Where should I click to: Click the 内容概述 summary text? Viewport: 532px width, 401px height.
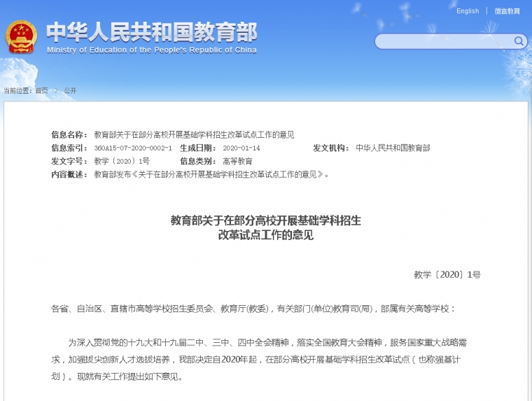click(x=211, y=174)
